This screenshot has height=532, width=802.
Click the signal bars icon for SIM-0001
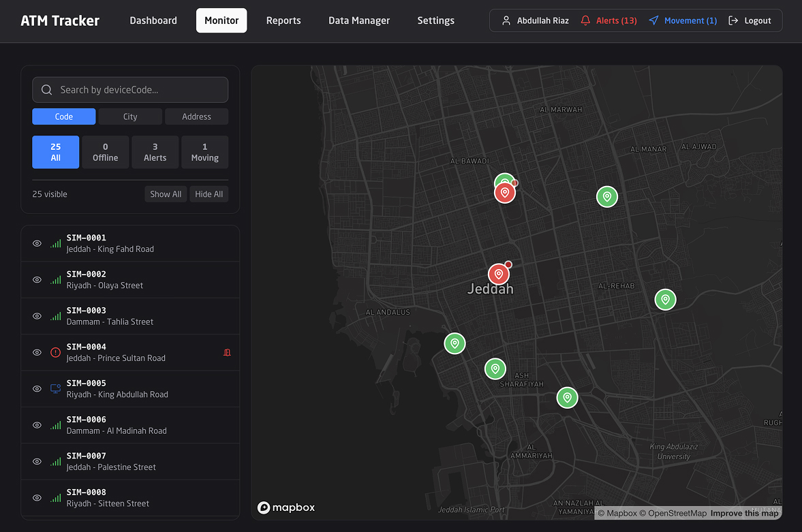56,243
